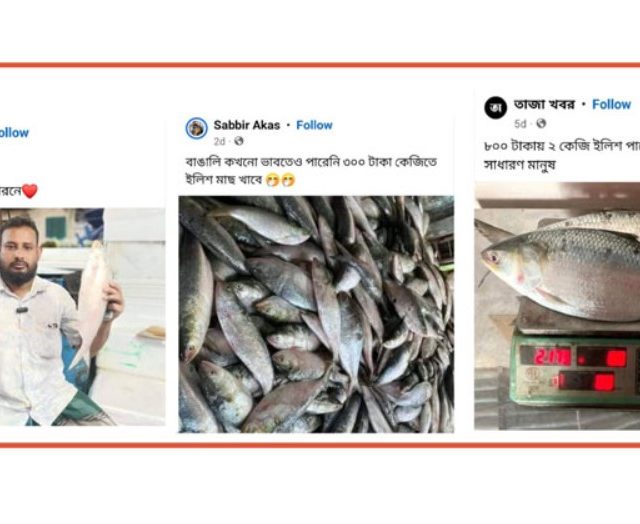
Task: Follow Sabbir Akas
Action: [314, 125]
